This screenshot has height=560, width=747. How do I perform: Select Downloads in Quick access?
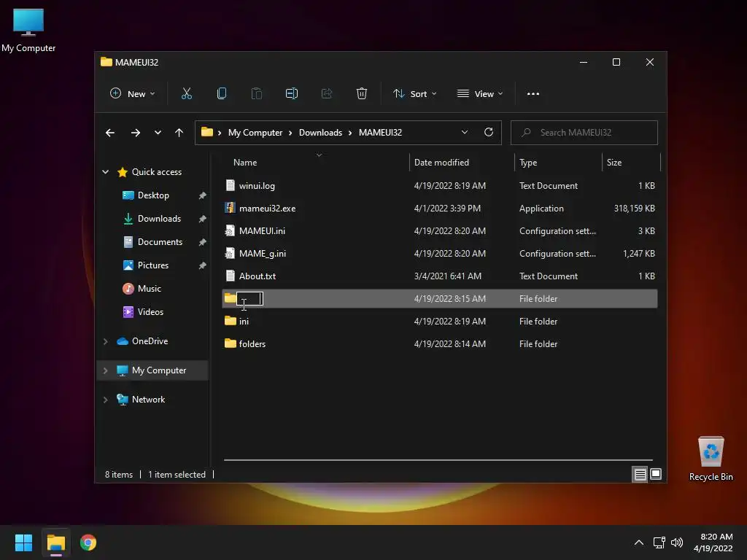tap(159, 219)
